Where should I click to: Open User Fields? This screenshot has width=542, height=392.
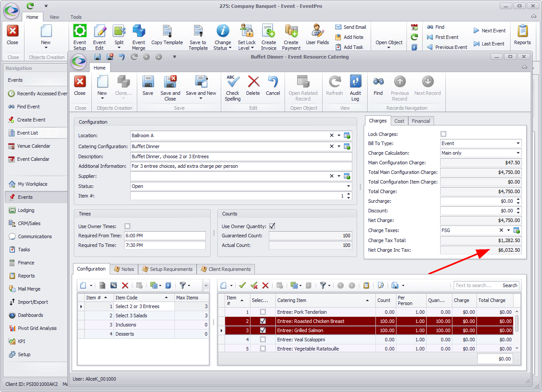pos(317,35)
